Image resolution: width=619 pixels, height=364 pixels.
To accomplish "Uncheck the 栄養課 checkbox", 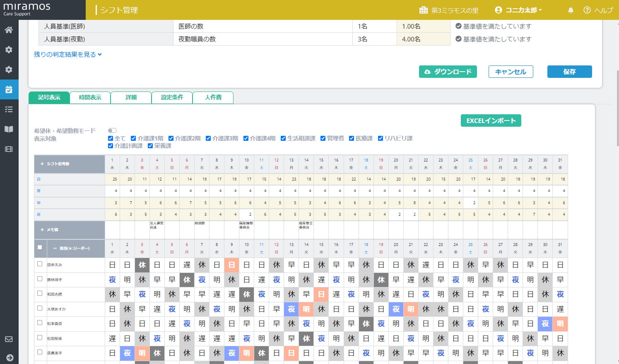I will coord(150,146).
